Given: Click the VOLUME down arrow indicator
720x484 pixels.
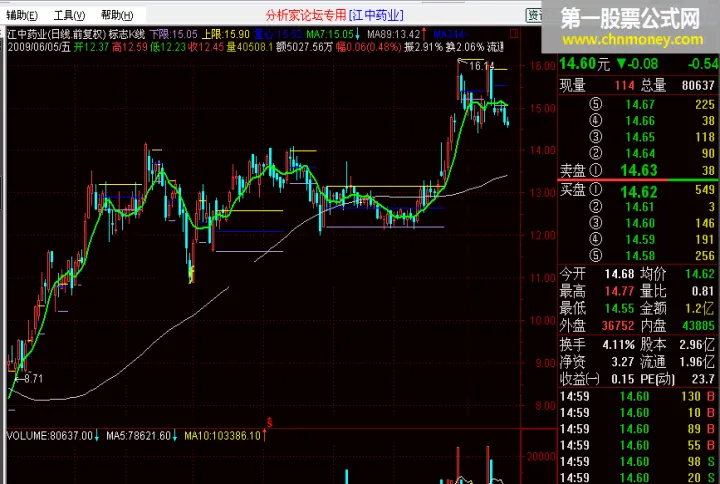Looking at the screenshot, I should 99,436.
